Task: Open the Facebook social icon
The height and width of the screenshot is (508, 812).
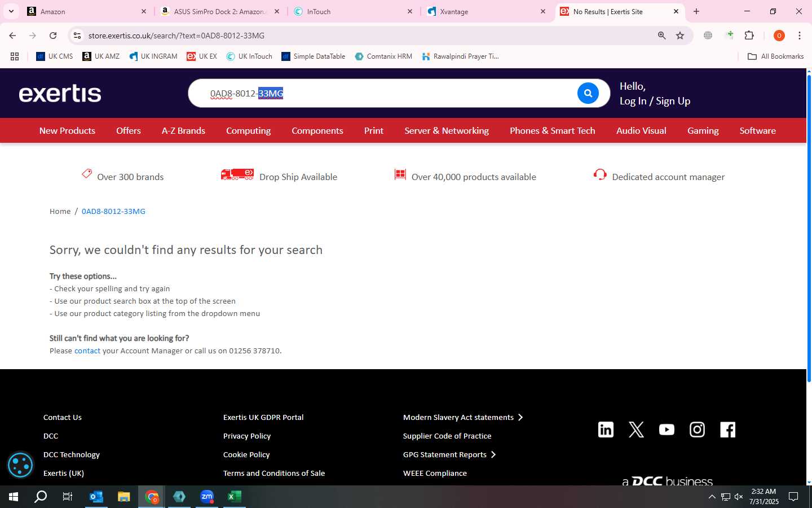Action: point(727,430)
